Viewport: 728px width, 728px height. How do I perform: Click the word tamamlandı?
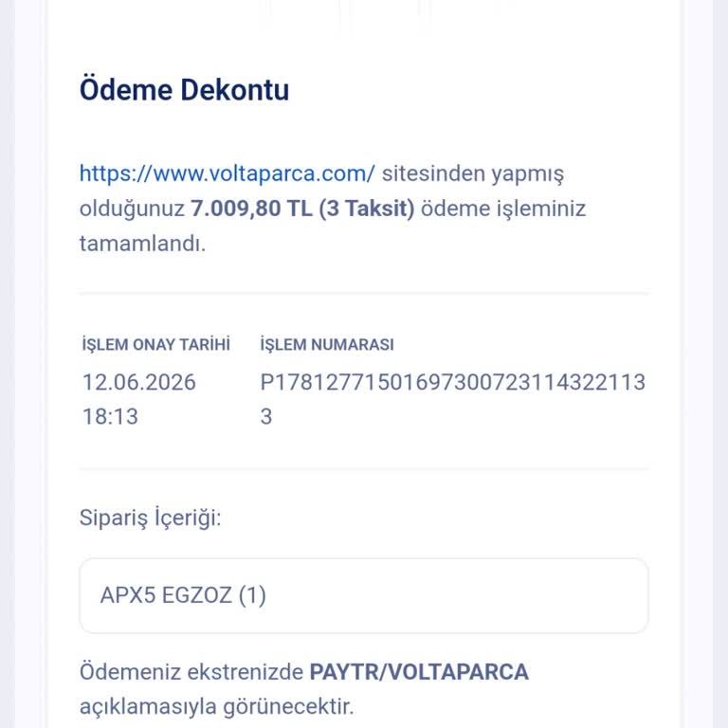tap(142, 244)
